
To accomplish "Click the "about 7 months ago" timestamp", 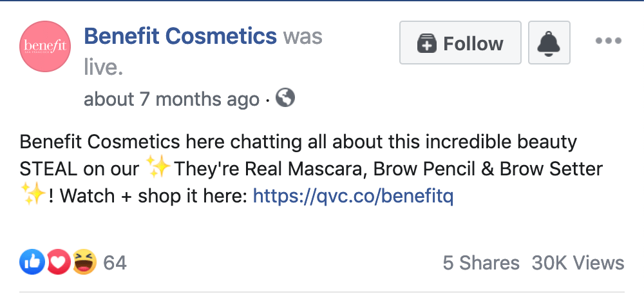I will pos(171,99).
